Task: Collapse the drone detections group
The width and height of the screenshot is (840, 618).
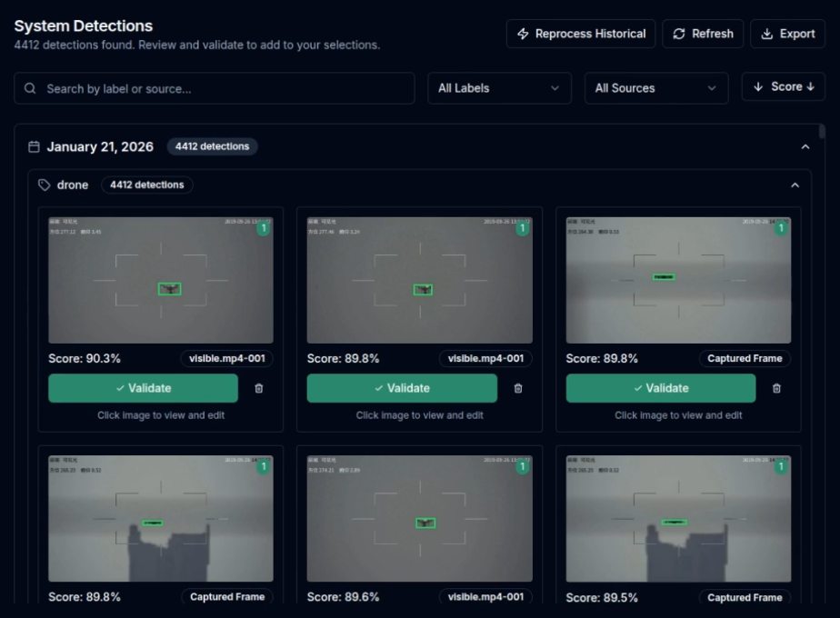Action: pyautogui.click(x=795, y=185)
